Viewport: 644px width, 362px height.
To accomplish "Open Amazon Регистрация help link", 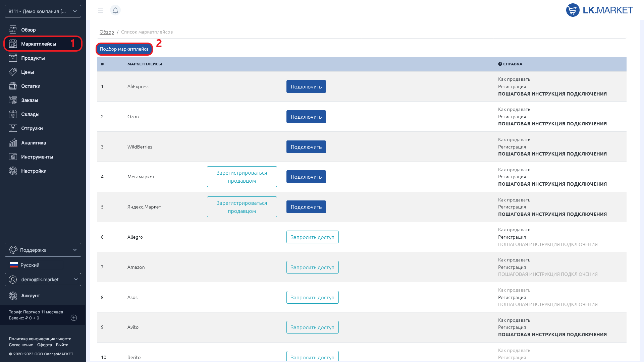I will [x=512, y=267].
